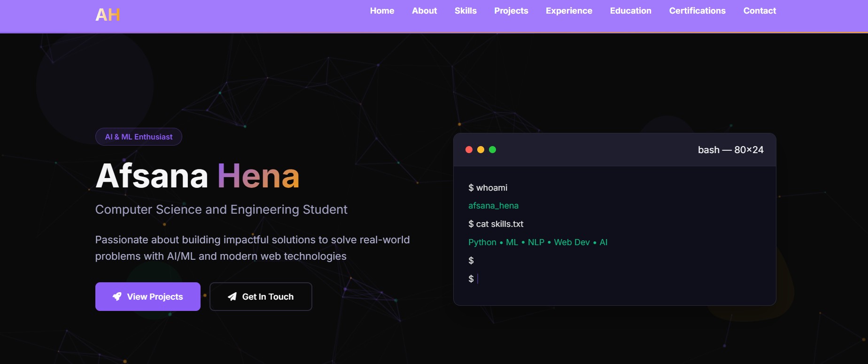The image size is (868, 364).
Task: Click the View Projects button
Action: tap(147, 296)
